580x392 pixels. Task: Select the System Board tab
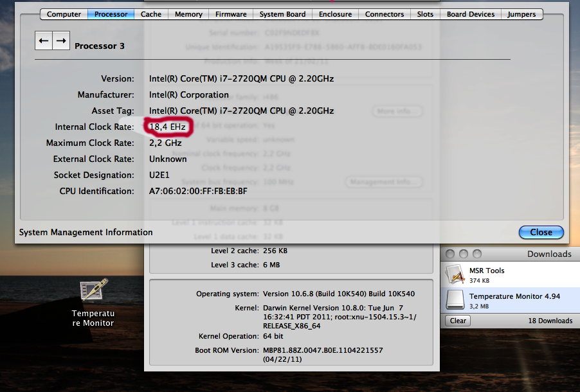[282, 14]
